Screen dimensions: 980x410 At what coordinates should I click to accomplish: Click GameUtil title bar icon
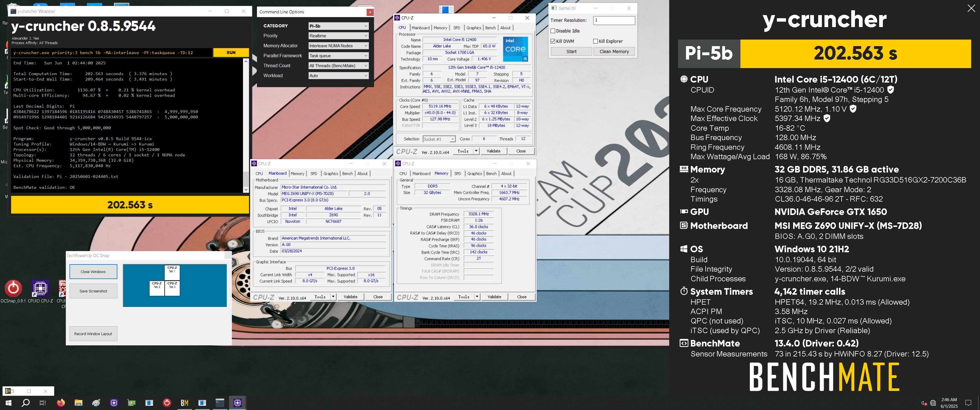554,8
